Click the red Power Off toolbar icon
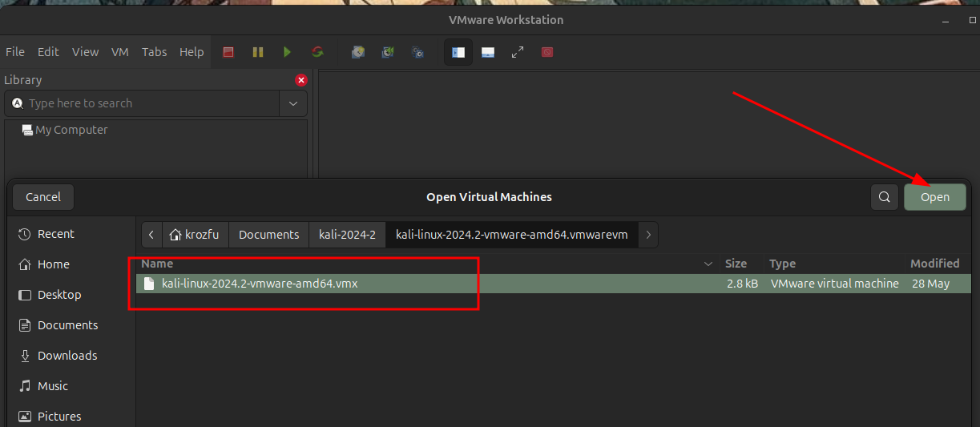Viewport: 980px width, 427px height. pyautogui.click(x=228, y=52)
